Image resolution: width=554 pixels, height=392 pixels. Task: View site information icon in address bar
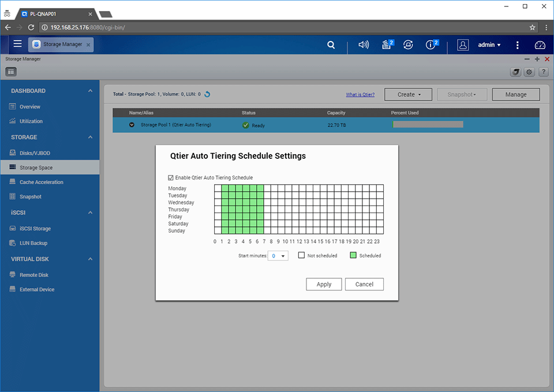(45, 27)
